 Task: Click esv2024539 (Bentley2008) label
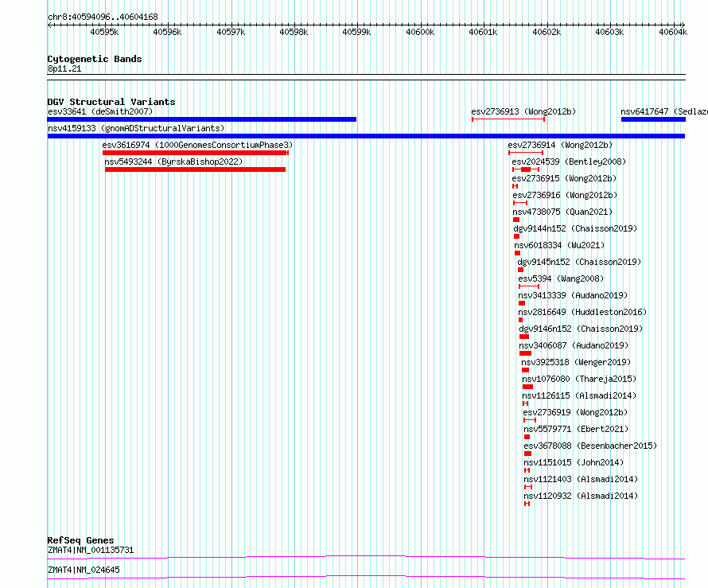click(x=569, y=162)
